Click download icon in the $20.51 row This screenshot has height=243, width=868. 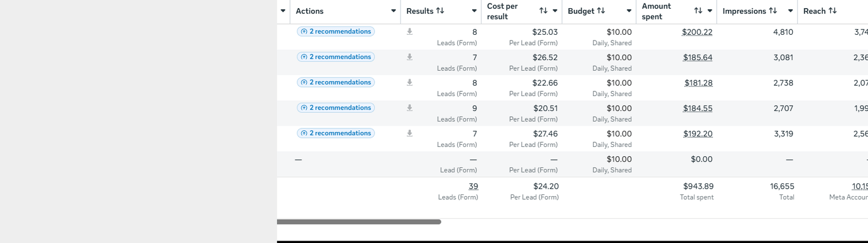coord(410,108)
